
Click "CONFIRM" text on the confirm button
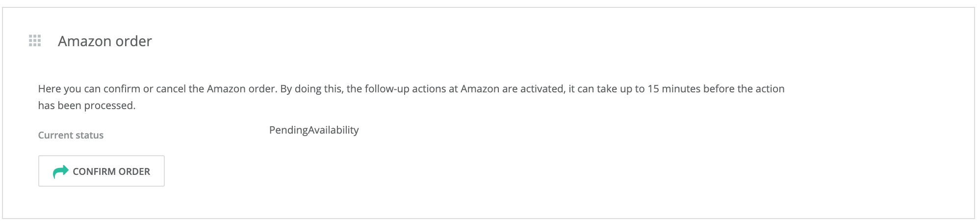pos(94,171)
